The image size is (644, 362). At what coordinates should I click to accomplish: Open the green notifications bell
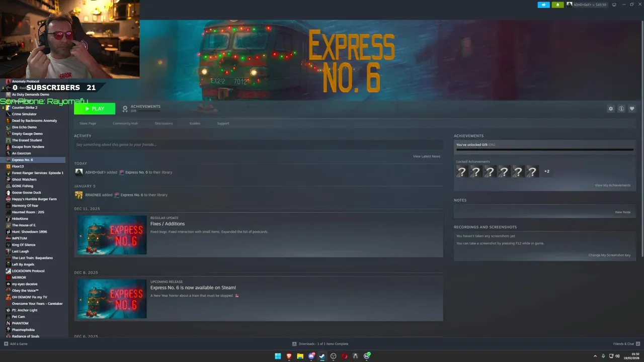point(557,5)
